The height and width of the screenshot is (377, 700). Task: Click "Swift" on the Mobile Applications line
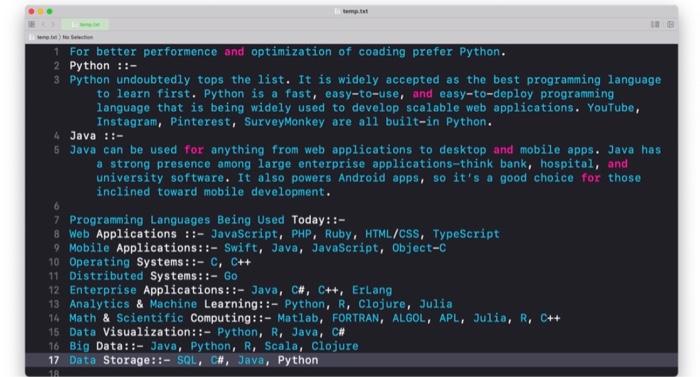(x=241, y=248)
